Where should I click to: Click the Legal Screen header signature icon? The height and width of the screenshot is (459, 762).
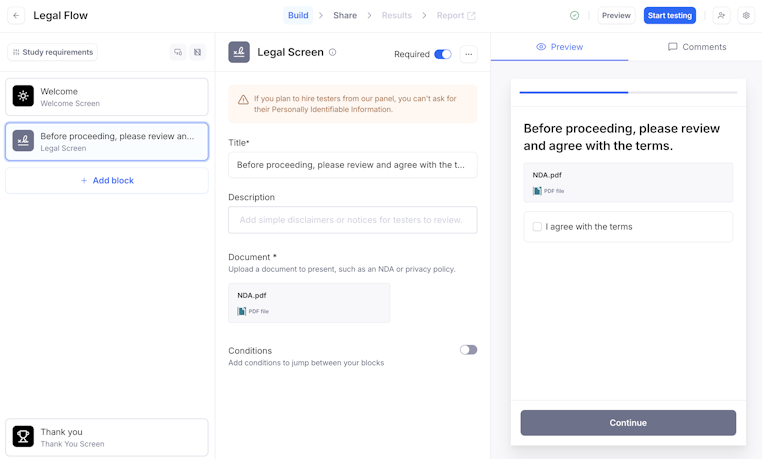pyautogui.click(x=239, y=52)
